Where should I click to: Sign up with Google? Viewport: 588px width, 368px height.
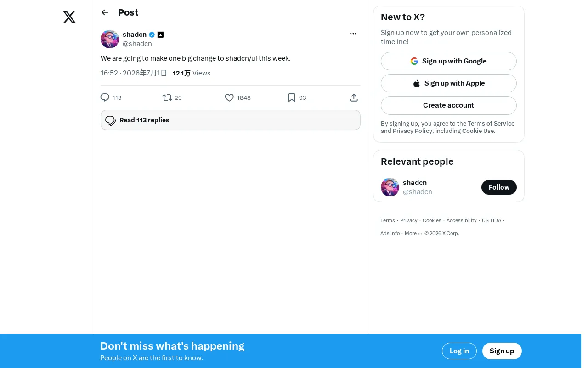coord(449,61)
